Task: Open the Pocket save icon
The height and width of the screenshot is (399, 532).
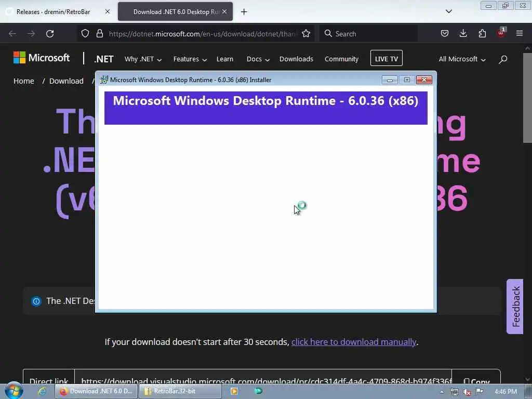Action: [445, 33]
